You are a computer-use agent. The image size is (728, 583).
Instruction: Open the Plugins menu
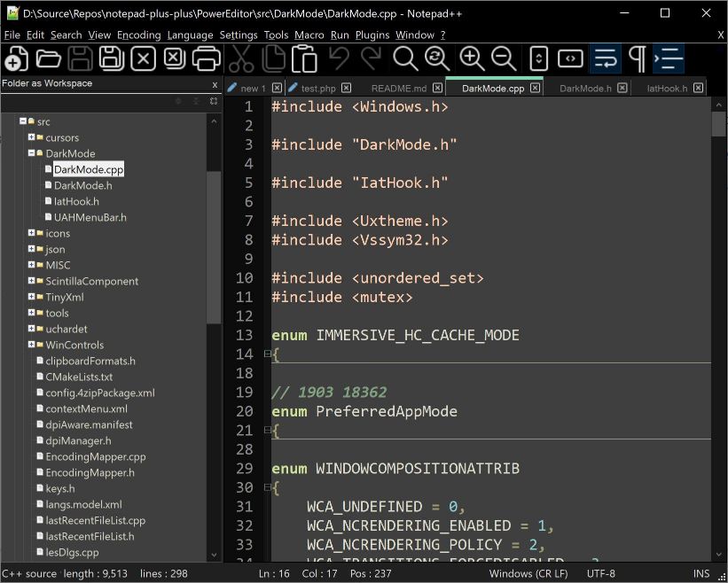(x=372, y=35)
